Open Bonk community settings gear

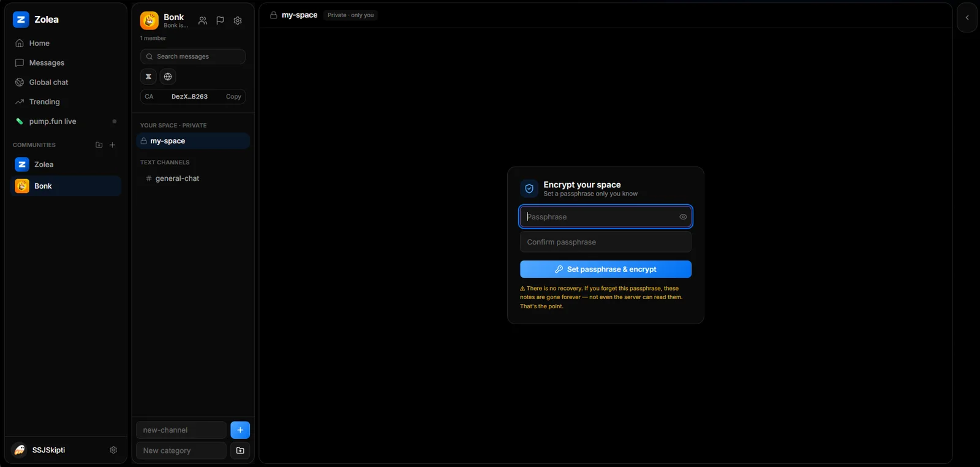coord(238,21)
